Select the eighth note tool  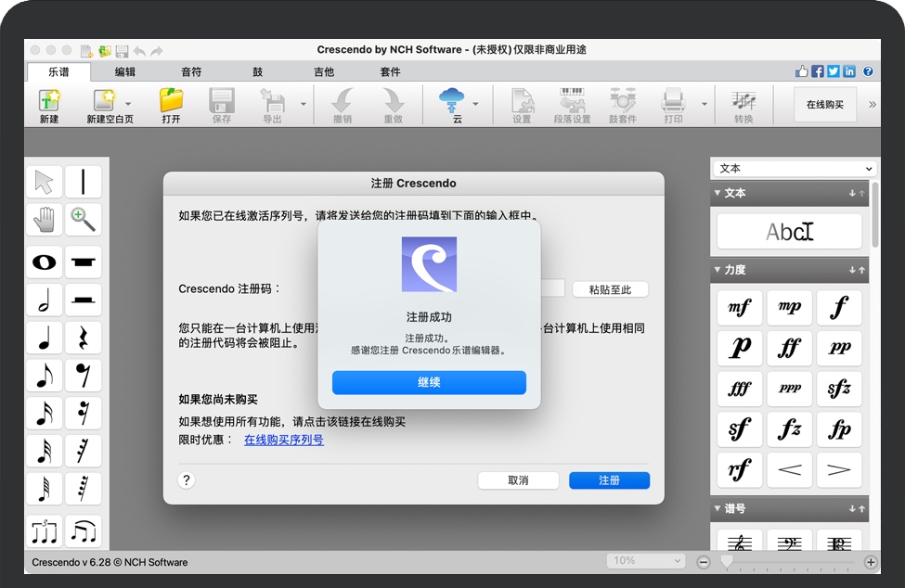(43, 375)
